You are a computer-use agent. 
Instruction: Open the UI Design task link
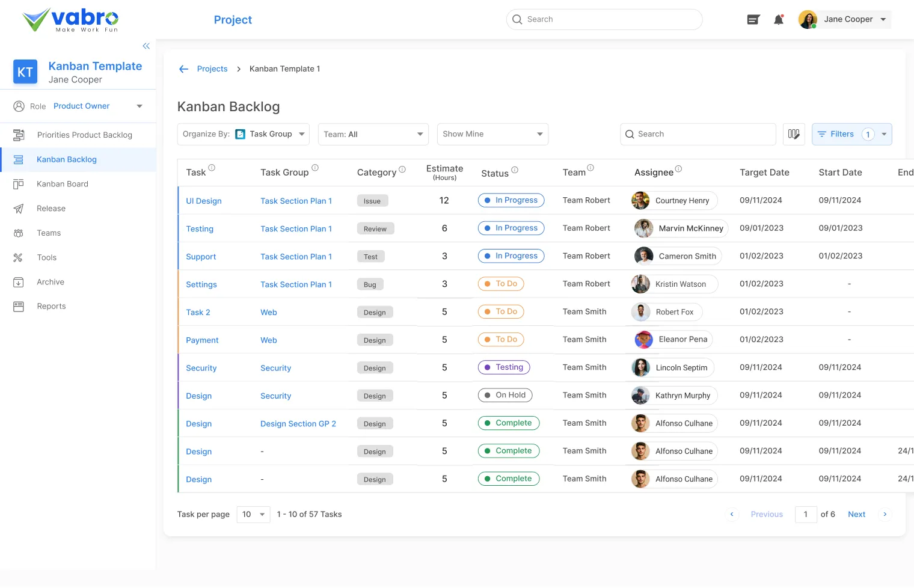tap(204, 201)
